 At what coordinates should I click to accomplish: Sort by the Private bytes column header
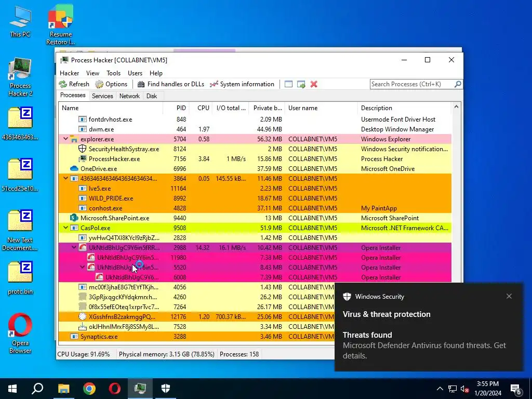click(x=267, y=108)
